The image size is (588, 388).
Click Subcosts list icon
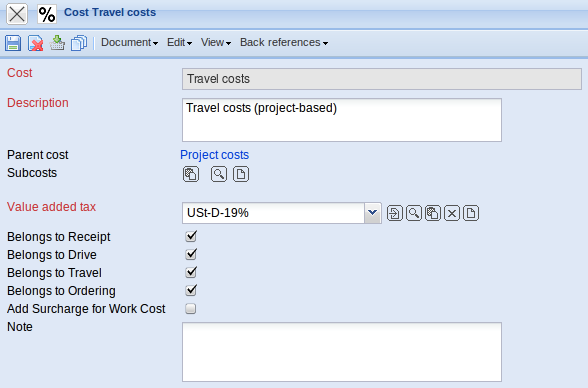191,174
